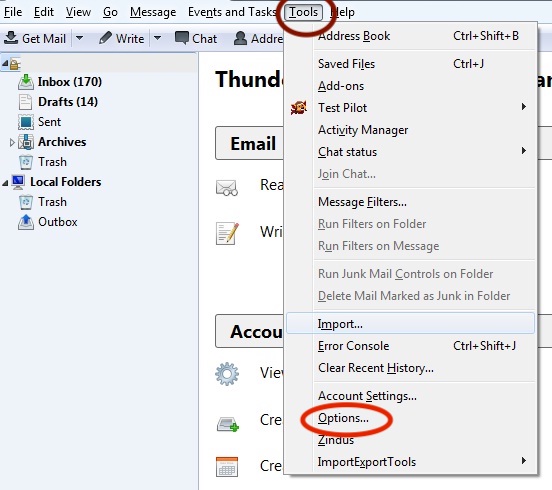Select the Sent folder
The width and height of the screenshot is (552, 490).
pyautogui.click(x=50, y=122)
